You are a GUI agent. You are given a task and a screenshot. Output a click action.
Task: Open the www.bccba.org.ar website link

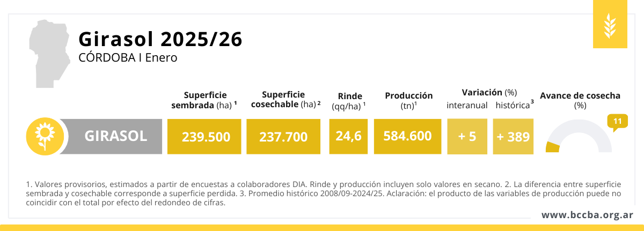point(587,215)
